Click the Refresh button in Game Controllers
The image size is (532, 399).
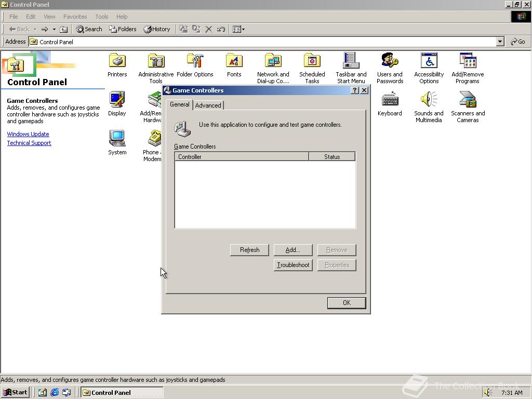click(x=249, y=250)
